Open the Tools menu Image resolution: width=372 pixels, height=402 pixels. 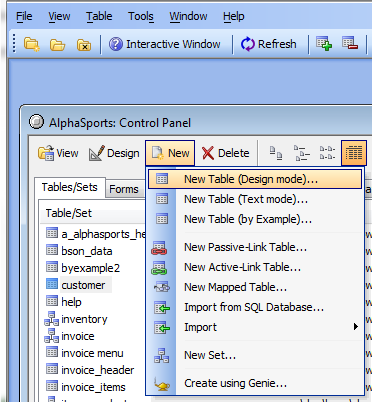(141, 16)
